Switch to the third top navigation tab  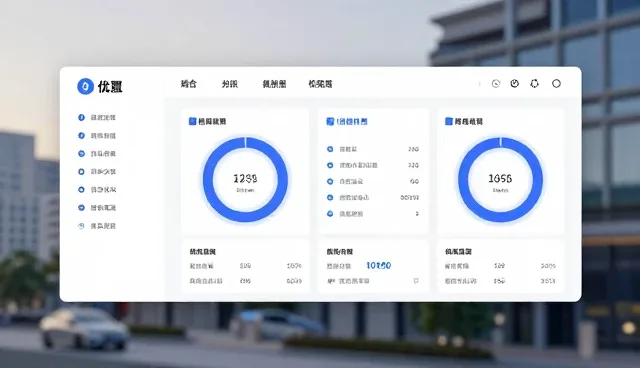pos(274,84)
